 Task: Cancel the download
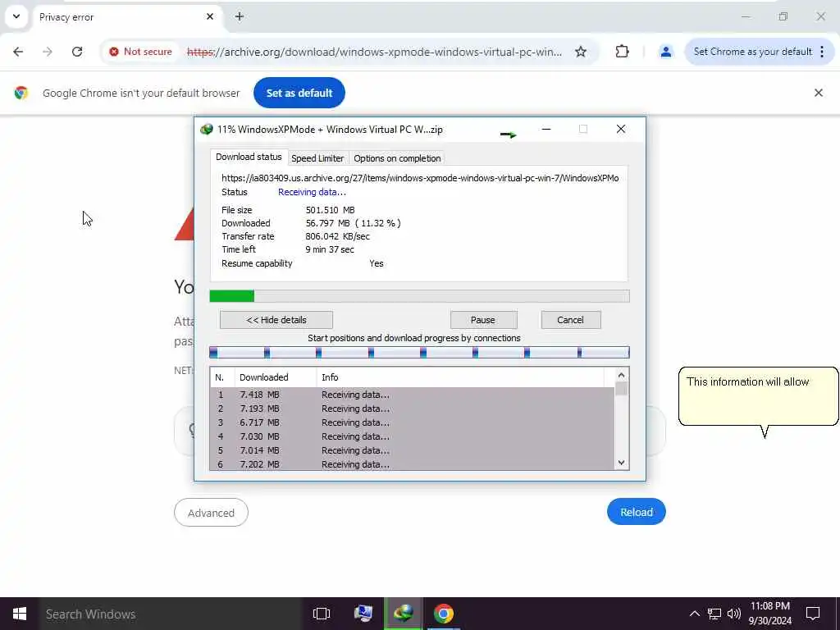click(x=571, y=321)
